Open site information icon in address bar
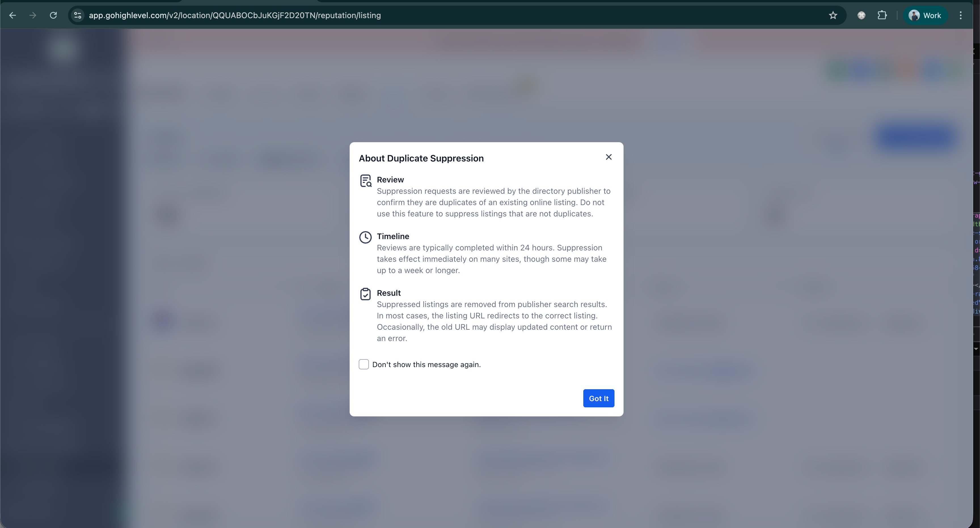The image size is (980, 528). click(x=78, y=15)
